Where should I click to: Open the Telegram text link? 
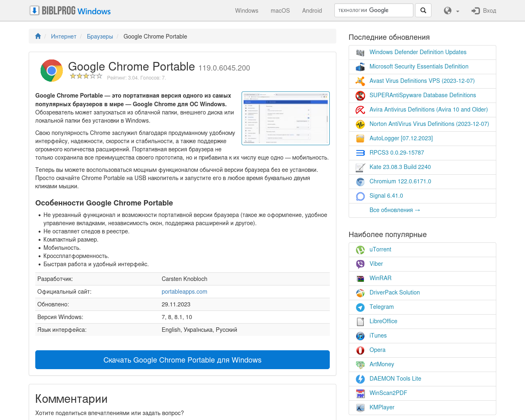[x=381, y=307]
